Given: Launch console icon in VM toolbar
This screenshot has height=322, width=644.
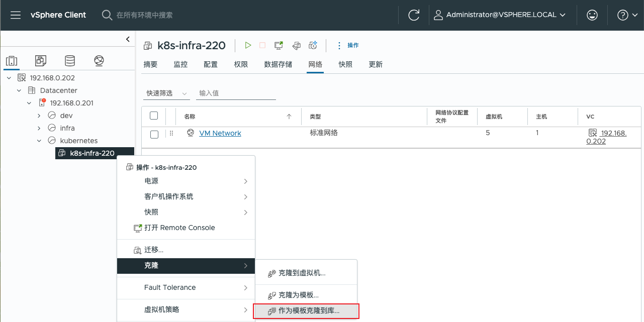Looking at the screenshot, I should (x=279, y=45).
